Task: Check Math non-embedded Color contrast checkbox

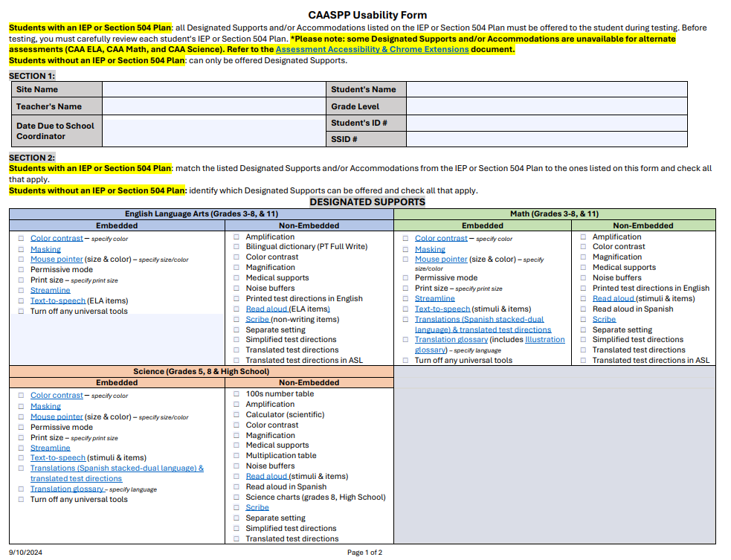Action: [583, 247]
